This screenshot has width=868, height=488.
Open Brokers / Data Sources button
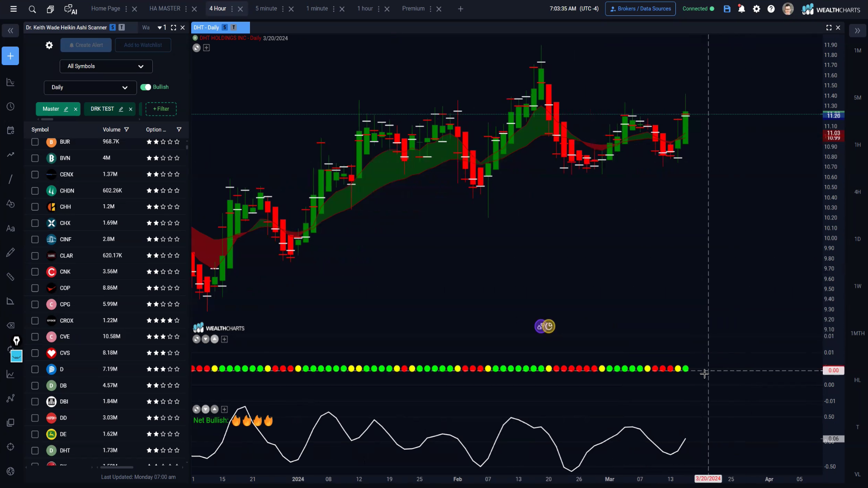click(640, 9)
